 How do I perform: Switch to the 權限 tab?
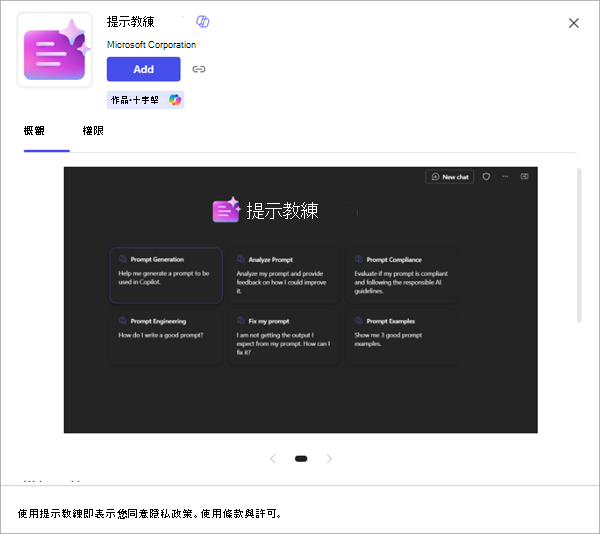(93, 131)
